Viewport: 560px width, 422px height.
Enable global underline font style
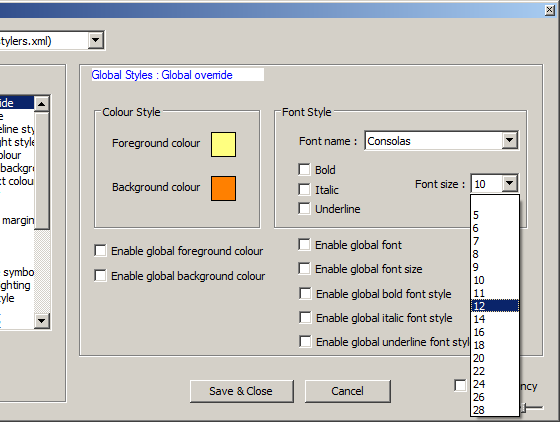pos(305,341)
